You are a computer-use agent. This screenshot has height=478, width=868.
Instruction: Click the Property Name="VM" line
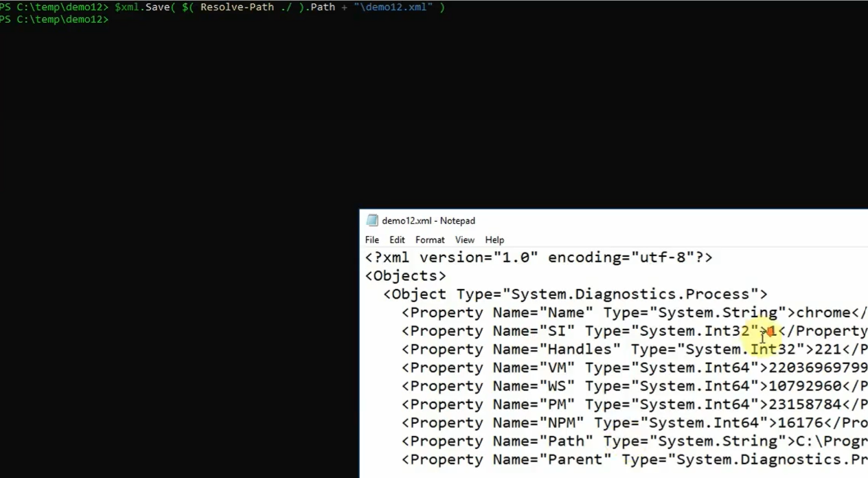tap(635, 369)
